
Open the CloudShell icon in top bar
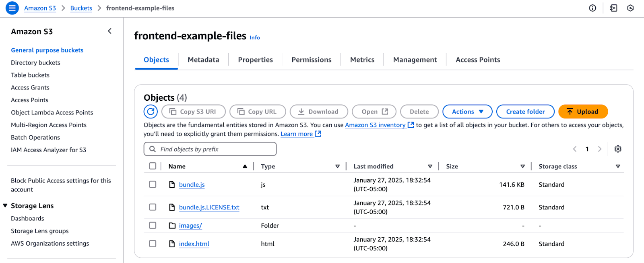613,8
